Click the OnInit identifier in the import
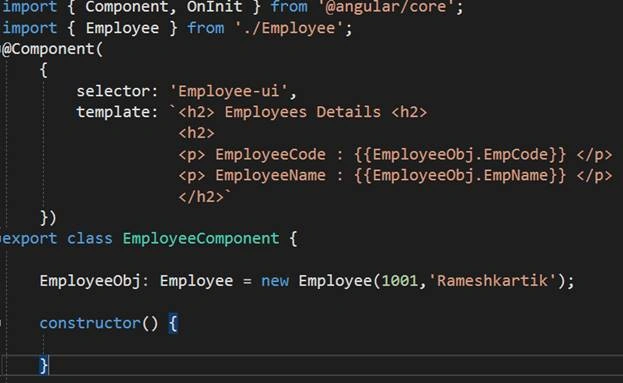This screenshot has width=623, height=383. [x=215, y=7]
